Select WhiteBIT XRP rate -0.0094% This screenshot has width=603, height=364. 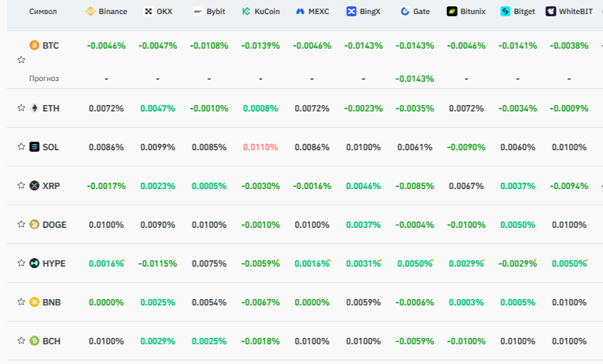click(569, 186)
